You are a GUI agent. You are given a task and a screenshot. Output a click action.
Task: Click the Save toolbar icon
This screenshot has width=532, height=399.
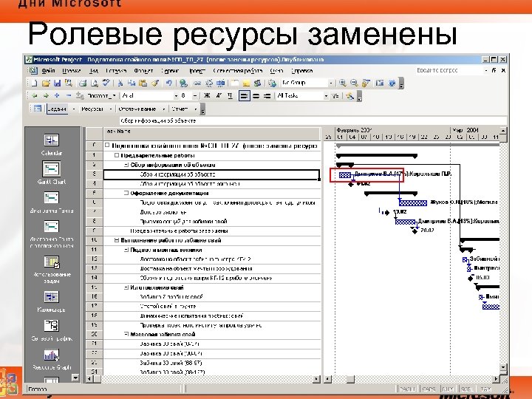coord(57,83)
